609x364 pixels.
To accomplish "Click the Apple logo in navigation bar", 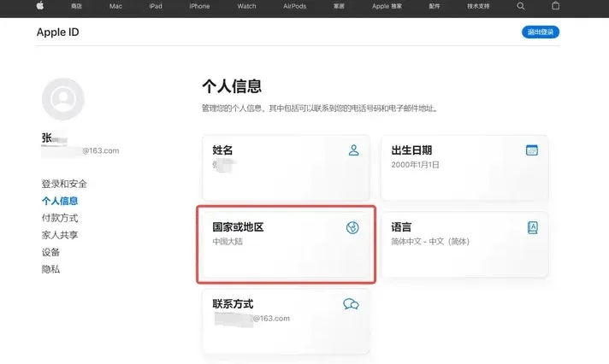I will click(x=40, y=5).
